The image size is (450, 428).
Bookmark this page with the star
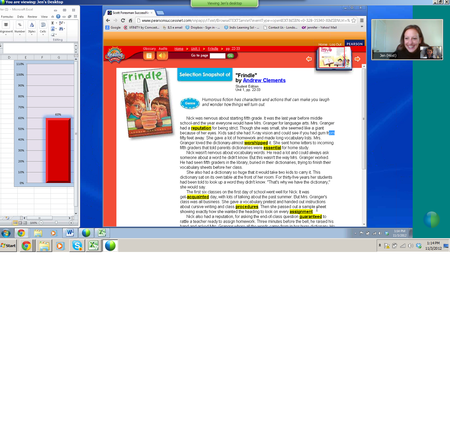click(x=354, y=20)
